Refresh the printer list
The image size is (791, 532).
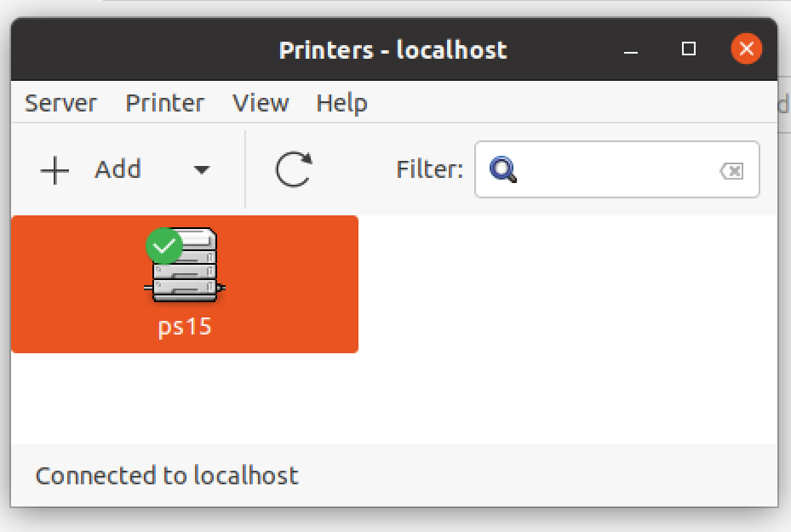pyautogui.click(x=294, y=169)
